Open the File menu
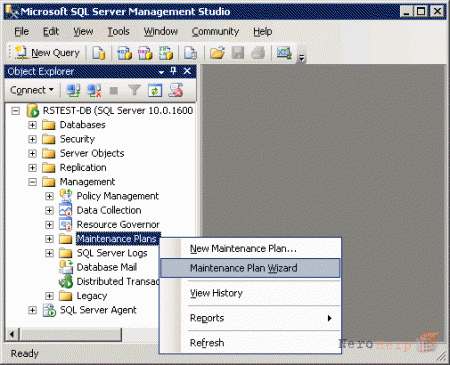 pyautogui.click(x=22, y=32)
